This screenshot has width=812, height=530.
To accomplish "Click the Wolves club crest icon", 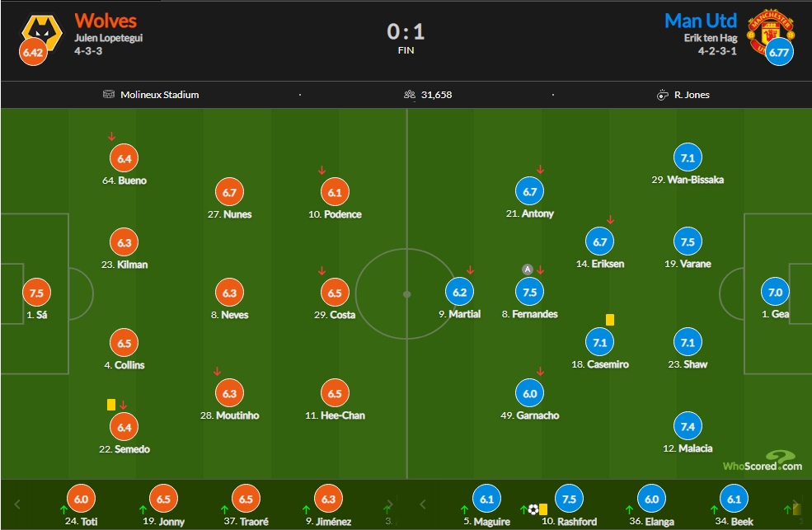I will click(43, 32).
